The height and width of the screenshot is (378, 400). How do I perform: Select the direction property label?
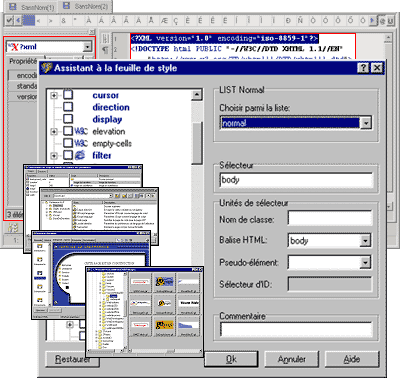(111, 107)
